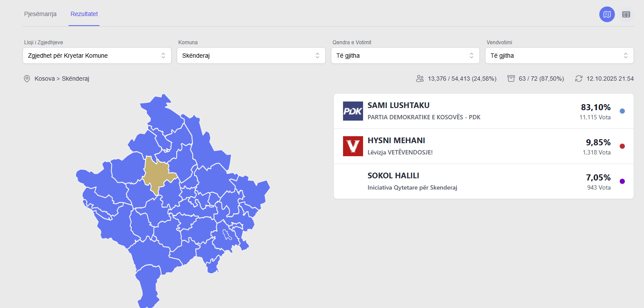Open the Komuna dropdown showing Skënderaj
644x308 pixels.
[251, 56]
